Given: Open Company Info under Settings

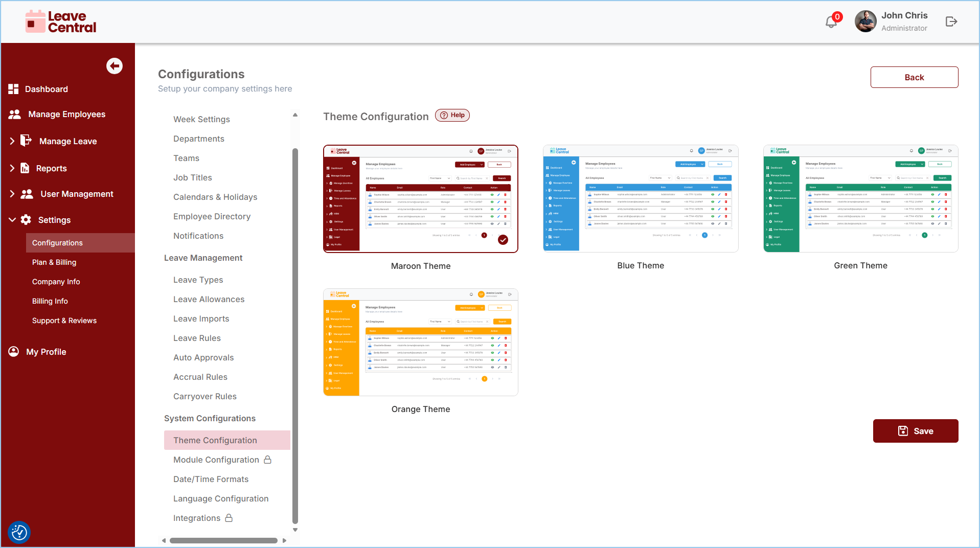Looking at the screenshot, I should click(56, 282).
